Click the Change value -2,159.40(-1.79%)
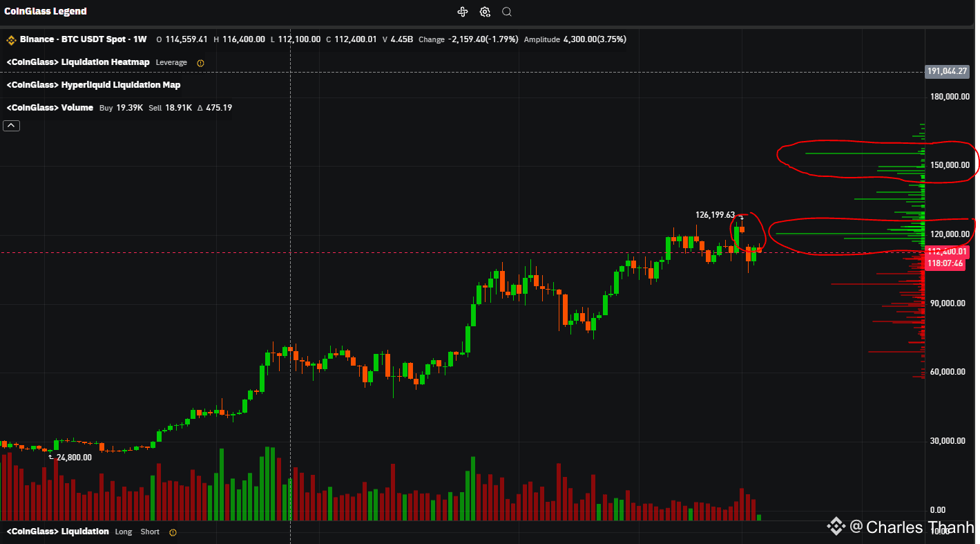This screenshot has height=544, width=980. (483, 39)
